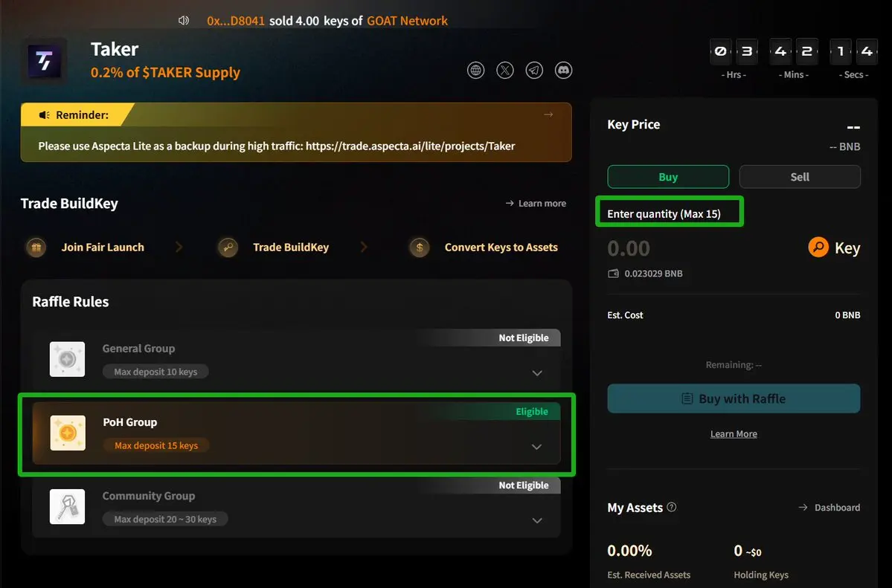892x588 pixels.
Task: Click the Est. Cost 0 BNB value
Action: [847, 315]
